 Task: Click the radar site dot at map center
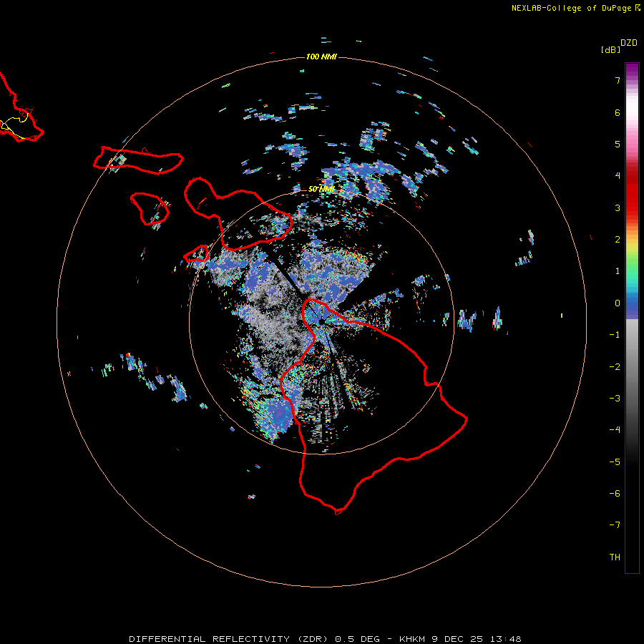coord(321,321)
